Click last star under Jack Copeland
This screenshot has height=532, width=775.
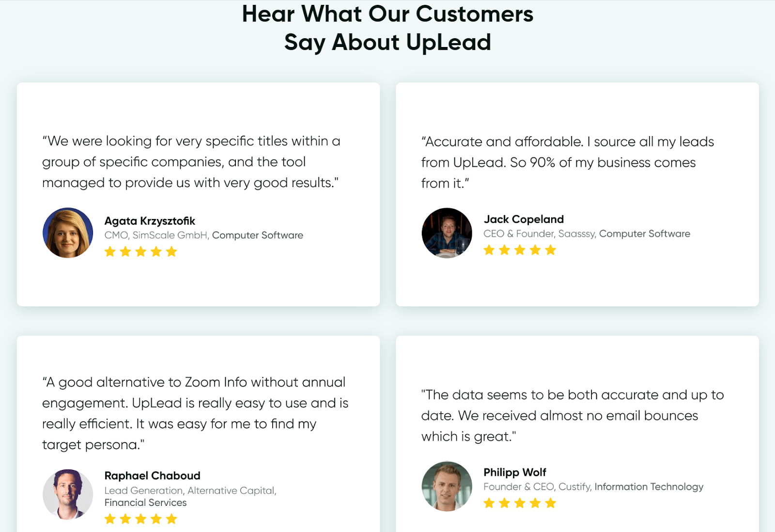[x=551, y=250]
